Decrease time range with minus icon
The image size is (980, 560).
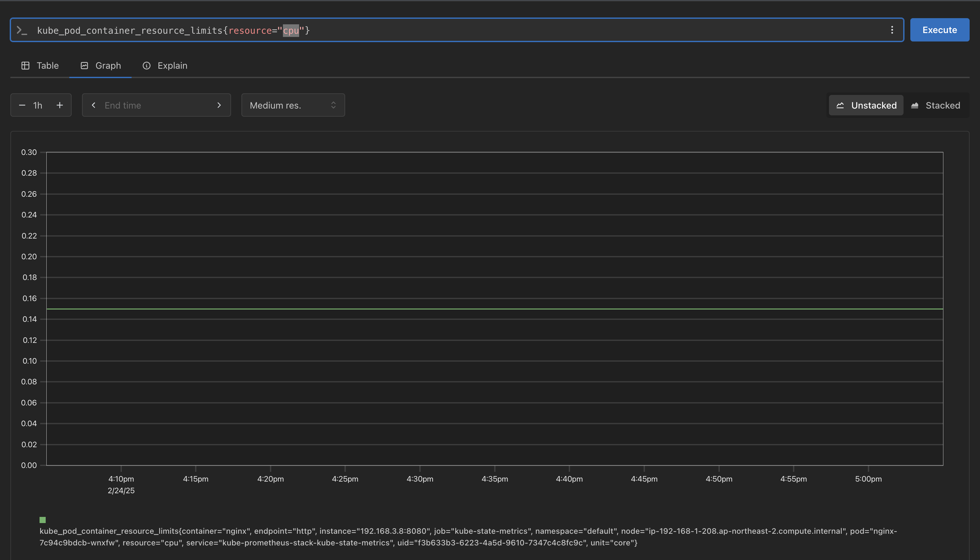pyautogui.click(x=22, y=105)
